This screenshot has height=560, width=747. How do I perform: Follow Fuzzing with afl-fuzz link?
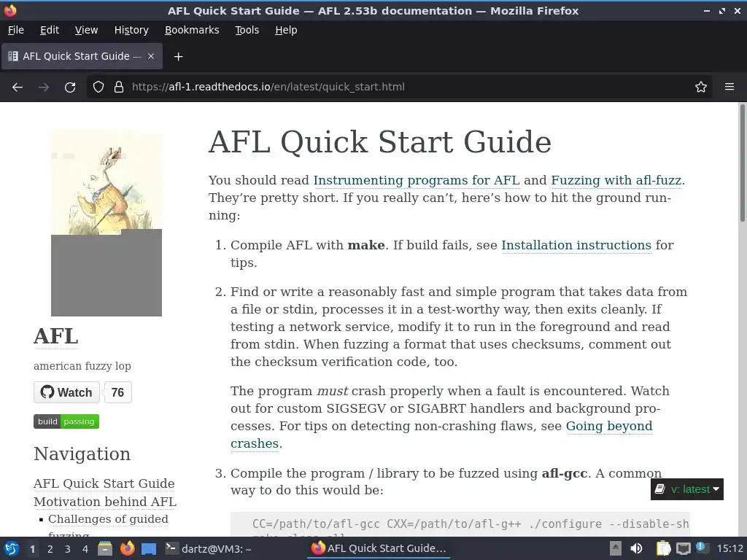pos(616,181)
